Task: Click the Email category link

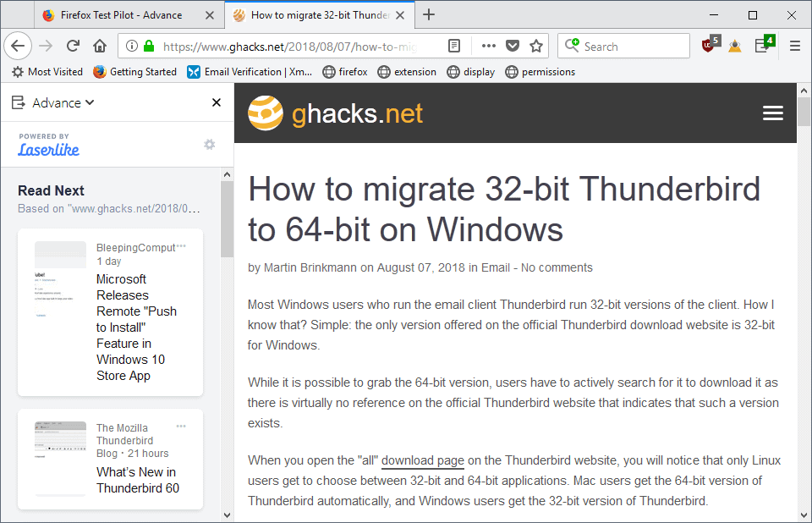Action: tap(496, 267)
